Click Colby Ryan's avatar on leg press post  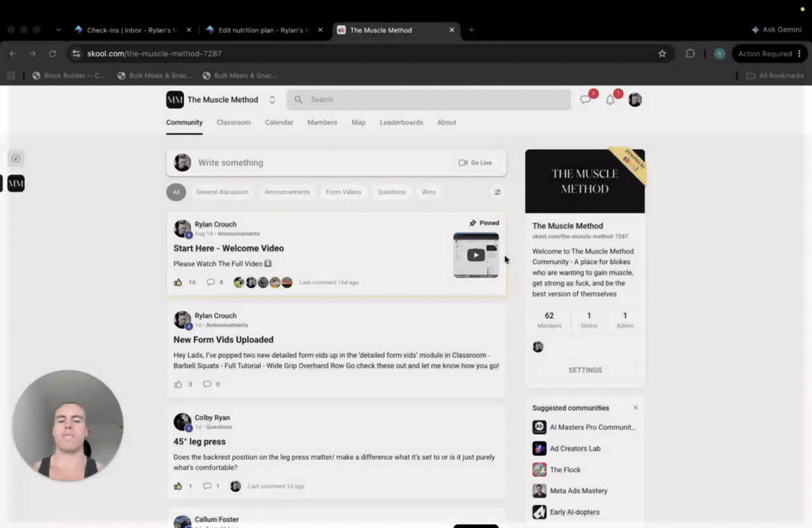pos(182,422)
